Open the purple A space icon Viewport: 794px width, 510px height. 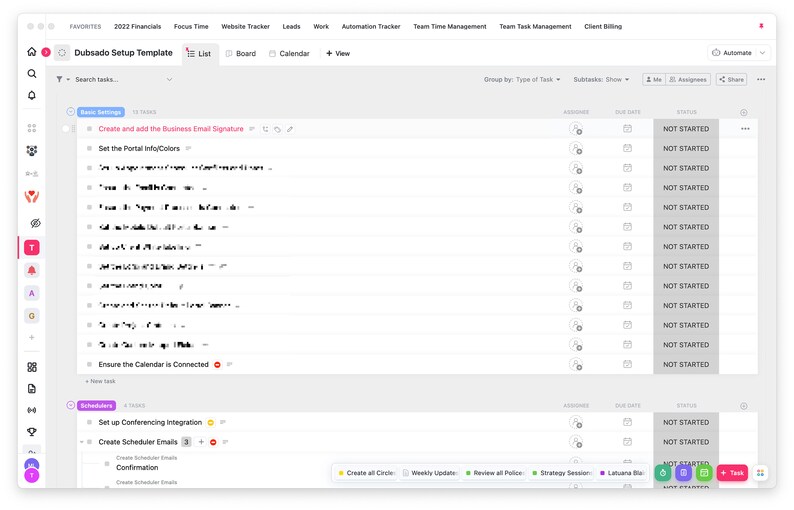31,293
